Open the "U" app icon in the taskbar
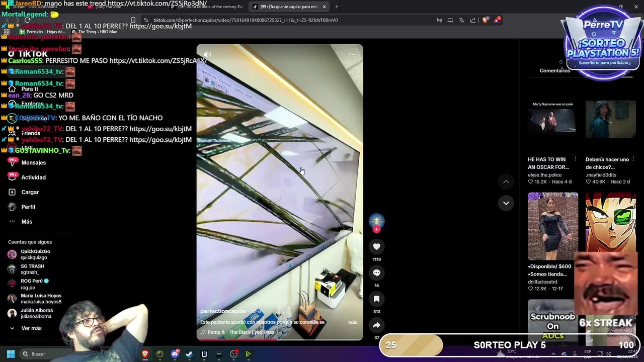This screenshot has width=644, height=362. tap(204, 354)
